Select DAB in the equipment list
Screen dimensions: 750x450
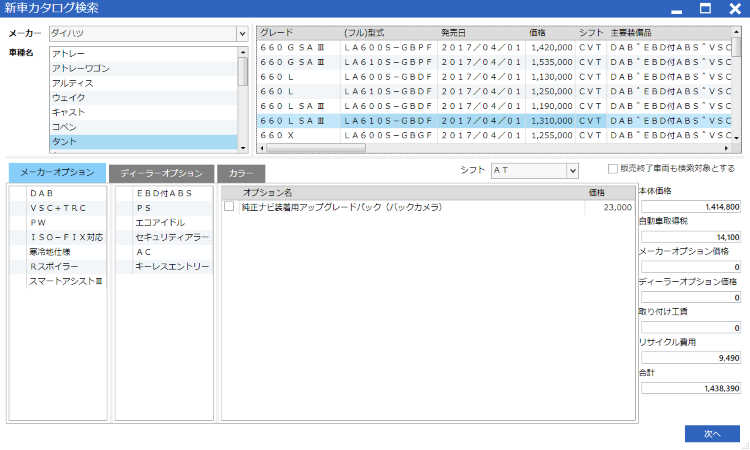(58, 193)
